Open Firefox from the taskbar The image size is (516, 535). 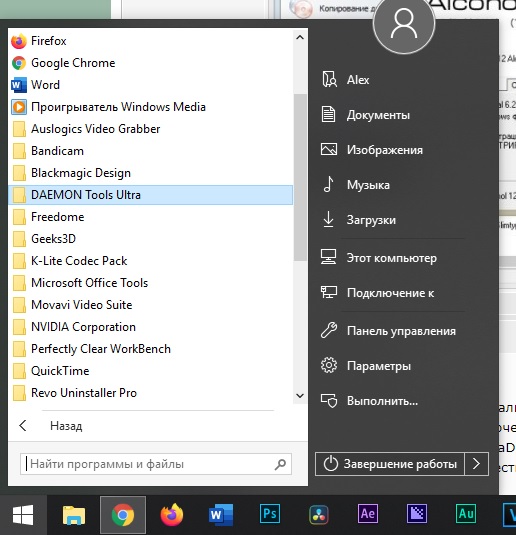[172, 515]
